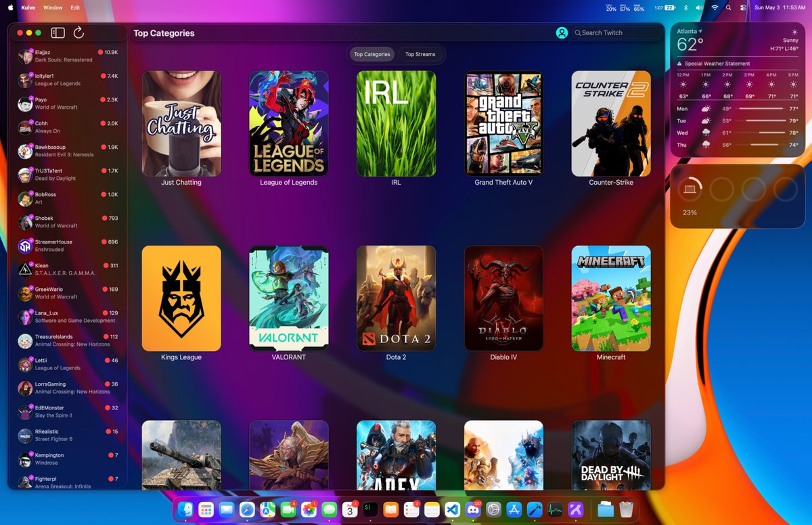Open TrU3Ta1ent's Dead by Daylight stream

click(x=68, y=175)
